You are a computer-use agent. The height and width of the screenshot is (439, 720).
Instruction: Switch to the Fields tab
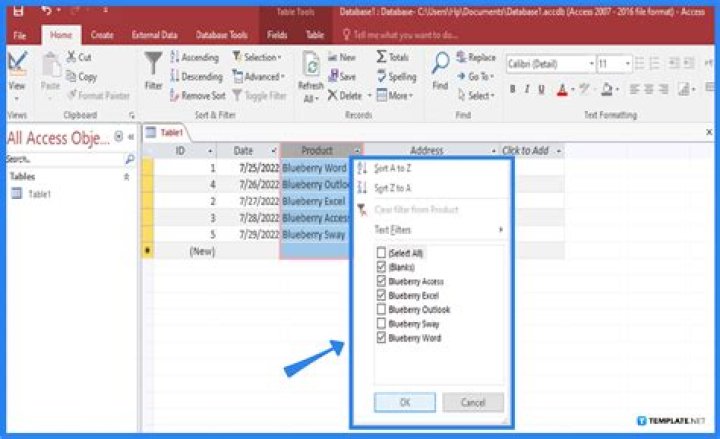[277, 35]
